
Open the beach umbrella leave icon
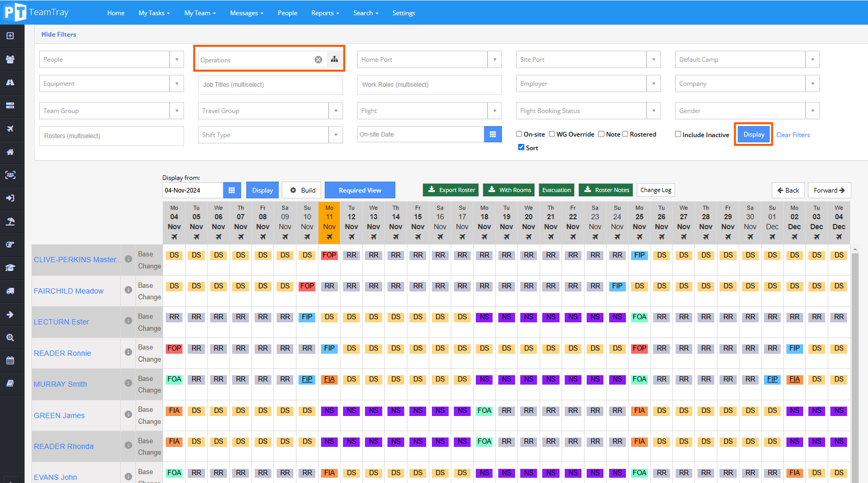10,221
